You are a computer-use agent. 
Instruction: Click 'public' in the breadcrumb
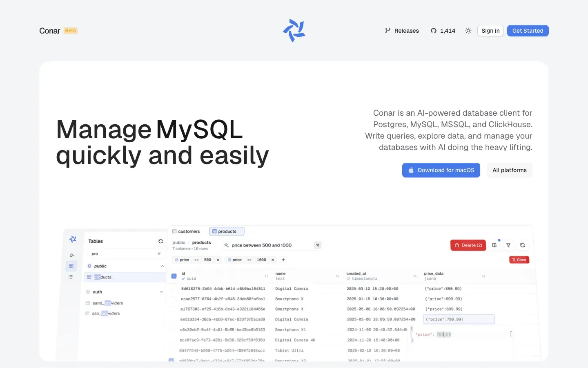click(179, 242)
